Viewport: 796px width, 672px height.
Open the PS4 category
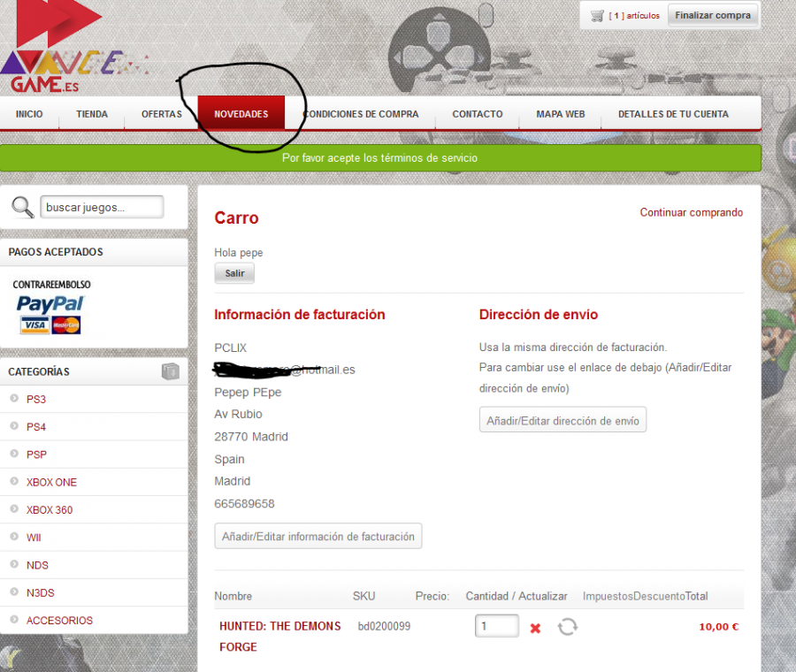pos(36,427)
